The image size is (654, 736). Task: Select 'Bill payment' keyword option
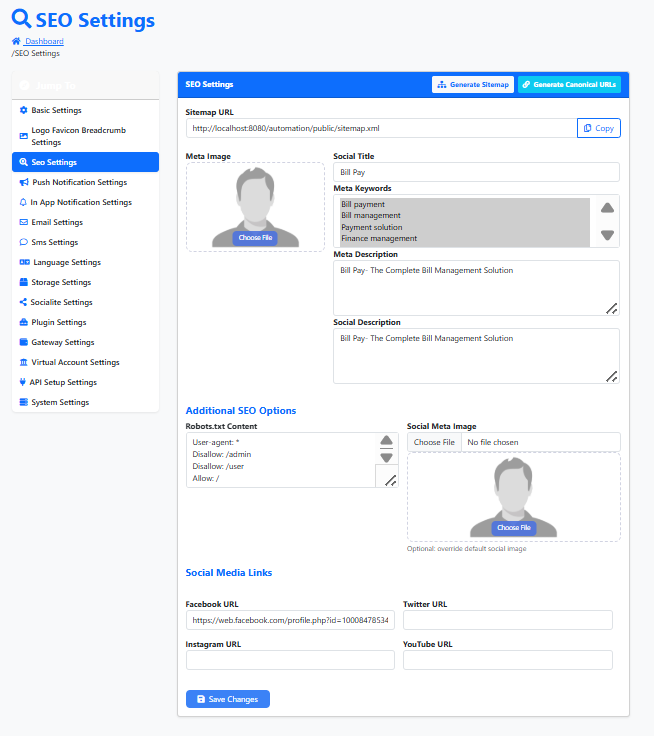[x=465, y=204]
